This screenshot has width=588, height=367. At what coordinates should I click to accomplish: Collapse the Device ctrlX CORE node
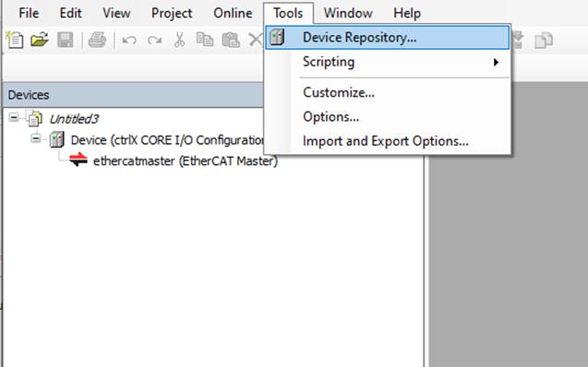(36, 138)
